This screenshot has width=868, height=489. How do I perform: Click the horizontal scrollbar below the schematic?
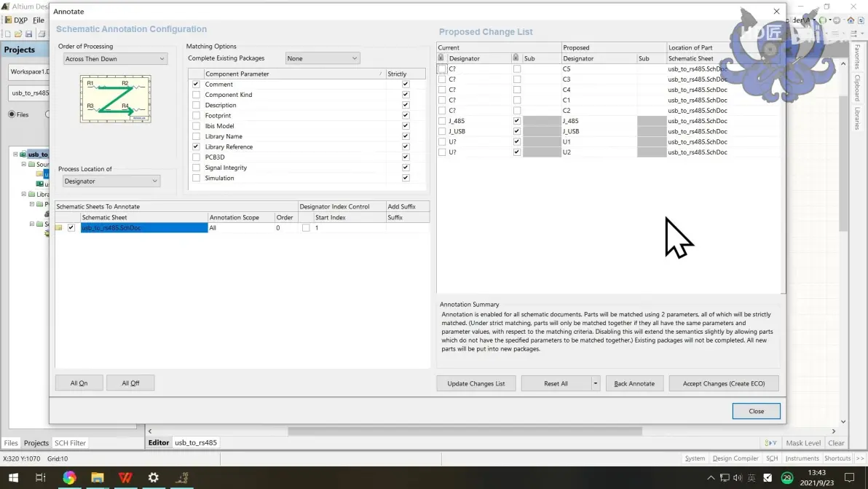tap(465, 431)
